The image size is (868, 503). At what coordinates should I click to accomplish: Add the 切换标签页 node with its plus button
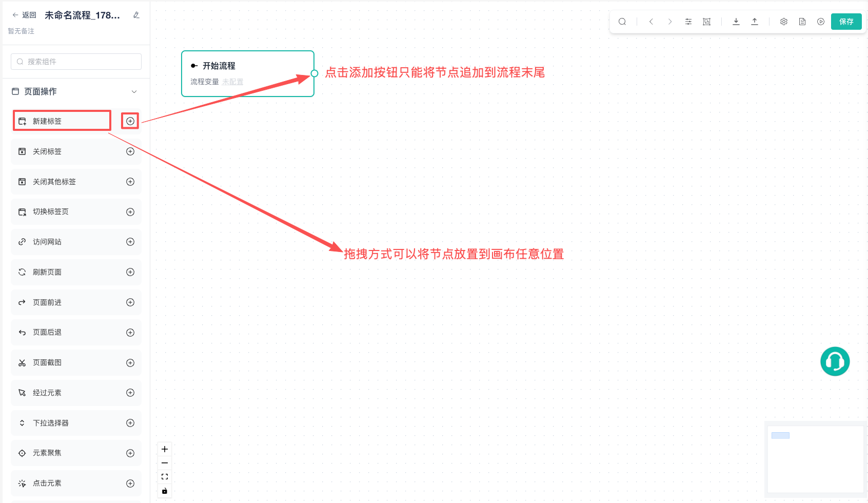(130, 212)
